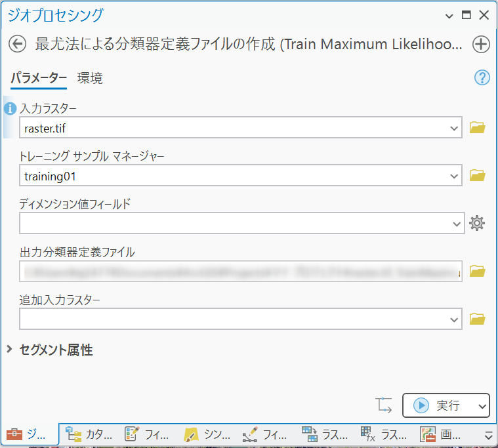Click the back arrow in Geoprocessing header

pos(17,44)
